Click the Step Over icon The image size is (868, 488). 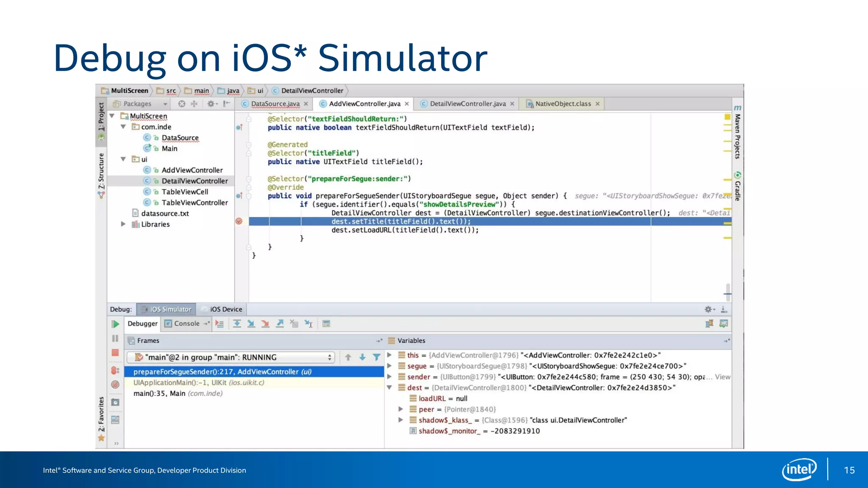[x=237, y=324]
